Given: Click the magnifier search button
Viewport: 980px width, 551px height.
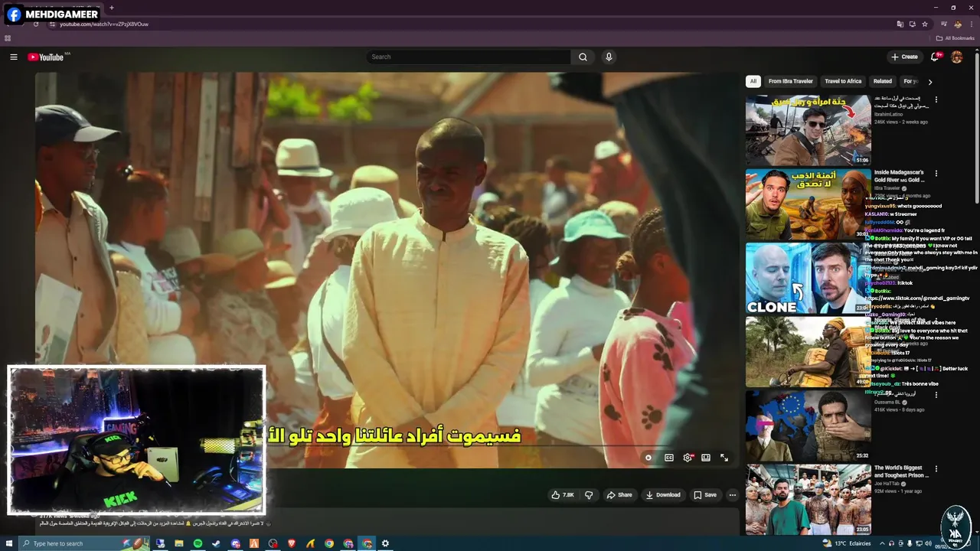Looking at the screenshot, I should tap(583, 57).
